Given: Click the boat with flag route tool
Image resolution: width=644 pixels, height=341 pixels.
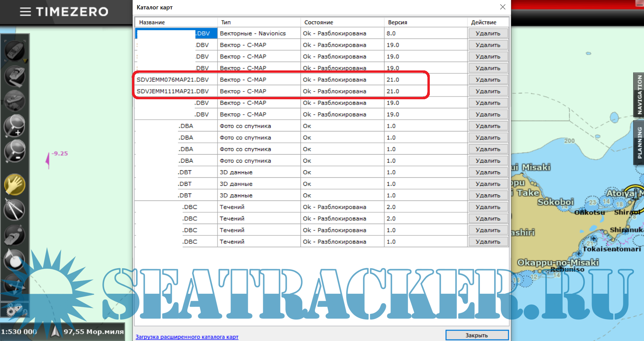Looking at the screenshot, I should point(14,235).
